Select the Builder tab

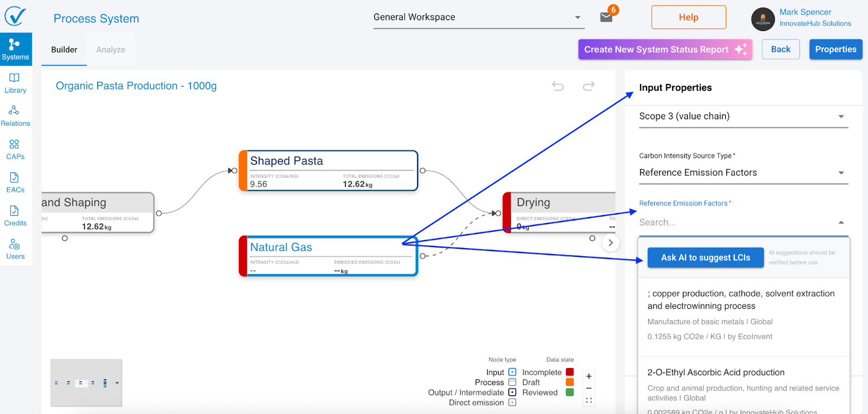(64, 50)
